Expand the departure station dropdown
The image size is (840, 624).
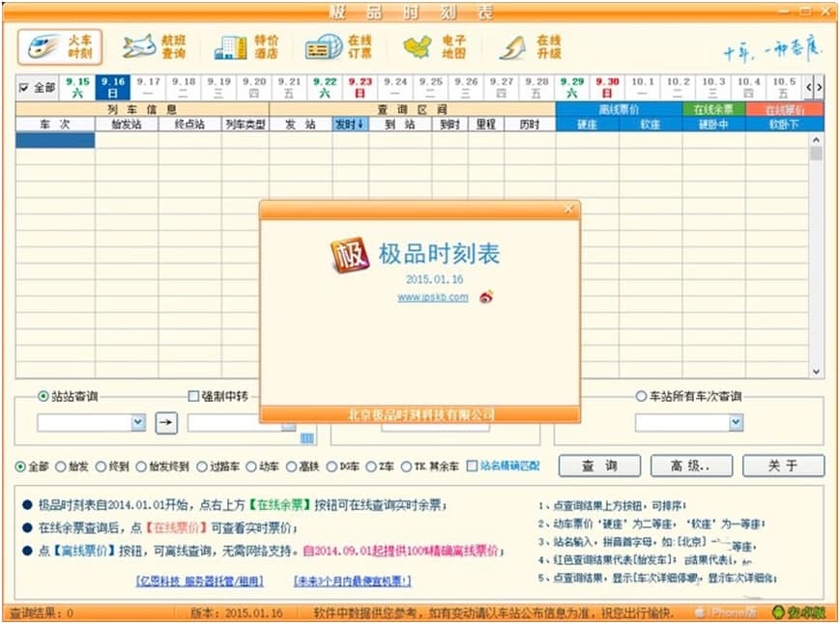pyautogui.click(x=138, y=422)
